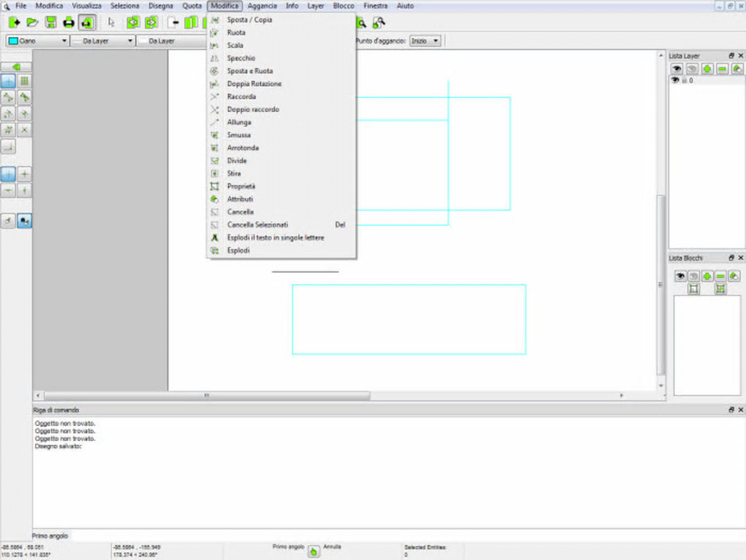This screenshot has width=746, height=560.
Task: Select the pointer arrow tool in toolbar
Action: click(x=111, y=23)
